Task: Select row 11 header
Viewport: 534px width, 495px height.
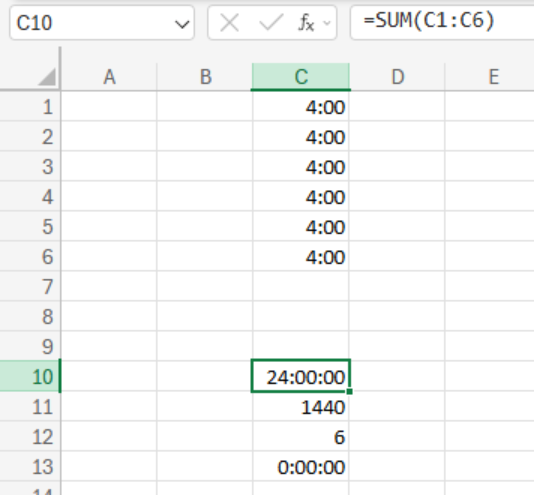Action: (30, 406)
